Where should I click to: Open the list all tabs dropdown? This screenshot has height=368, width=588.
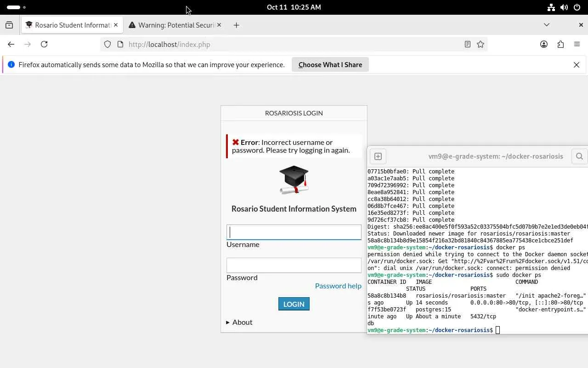(547, 25)
